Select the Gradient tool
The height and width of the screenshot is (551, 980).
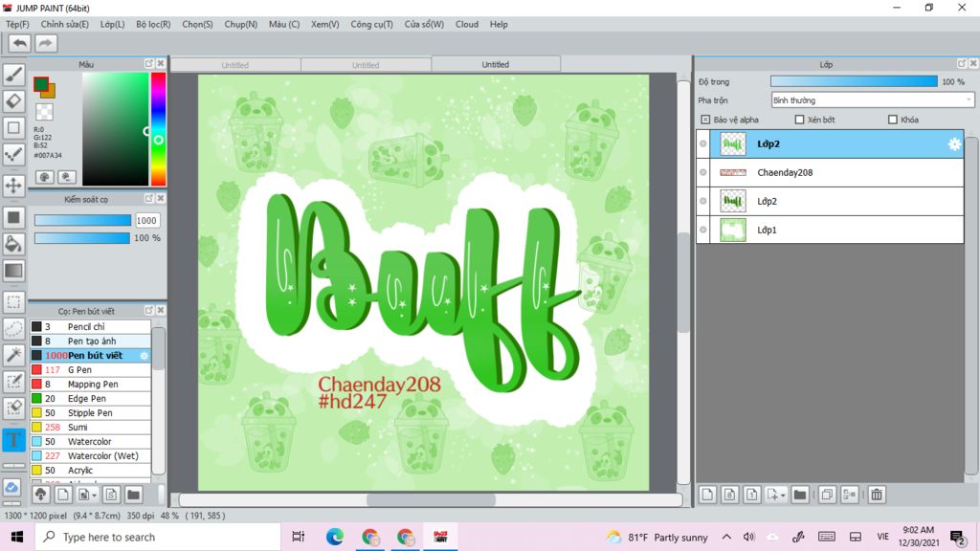pyautogui.click(x=13, y=271)
